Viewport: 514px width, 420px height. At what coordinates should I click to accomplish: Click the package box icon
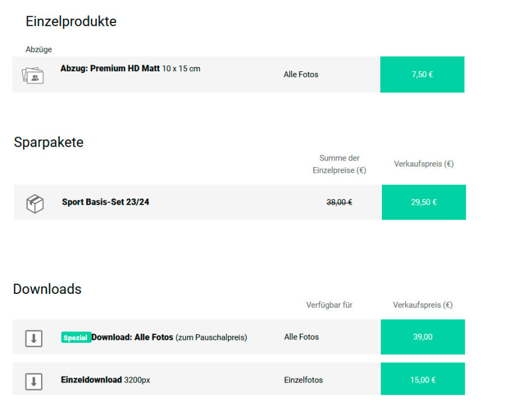tap(35, 203)
